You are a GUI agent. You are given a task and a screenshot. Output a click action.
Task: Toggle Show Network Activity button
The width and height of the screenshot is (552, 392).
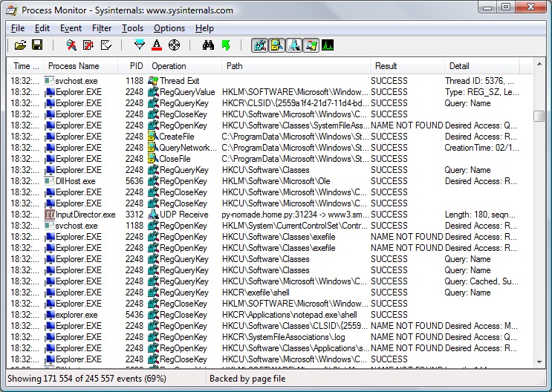coord(294,45)
